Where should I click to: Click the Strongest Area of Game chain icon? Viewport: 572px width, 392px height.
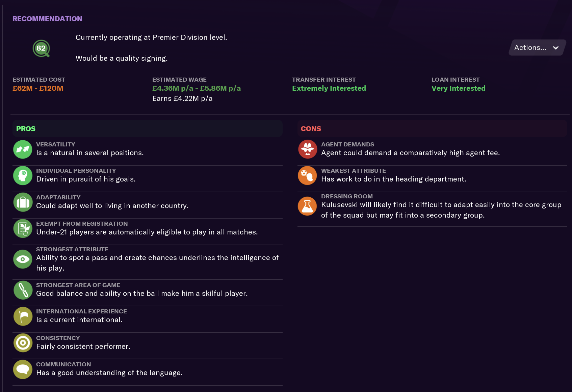[x=23, y=290]
